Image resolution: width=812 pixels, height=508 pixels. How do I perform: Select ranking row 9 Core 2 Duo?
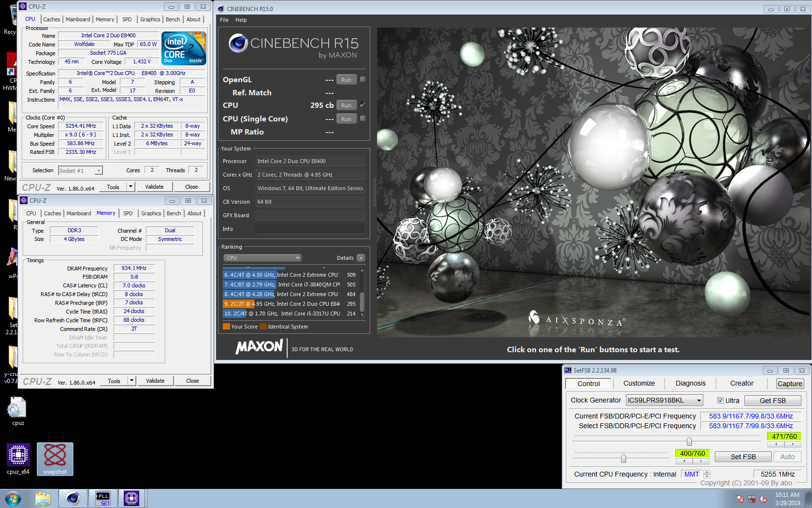[290, 304]
